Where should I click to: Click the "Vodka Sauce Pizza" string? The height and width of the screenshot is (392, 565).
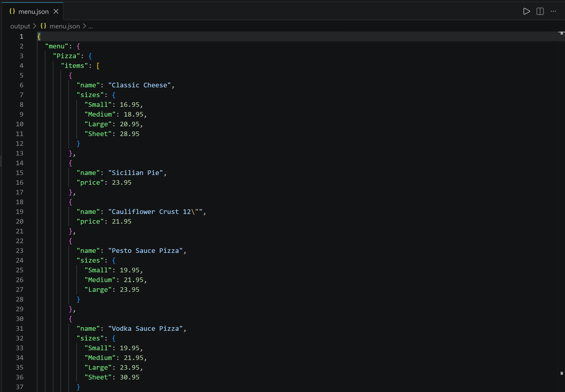coord(145,329)
